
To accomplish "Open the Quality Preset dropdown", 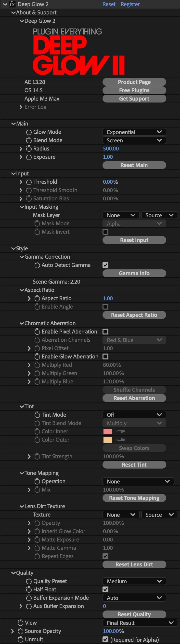I will [x=134, y=581].
